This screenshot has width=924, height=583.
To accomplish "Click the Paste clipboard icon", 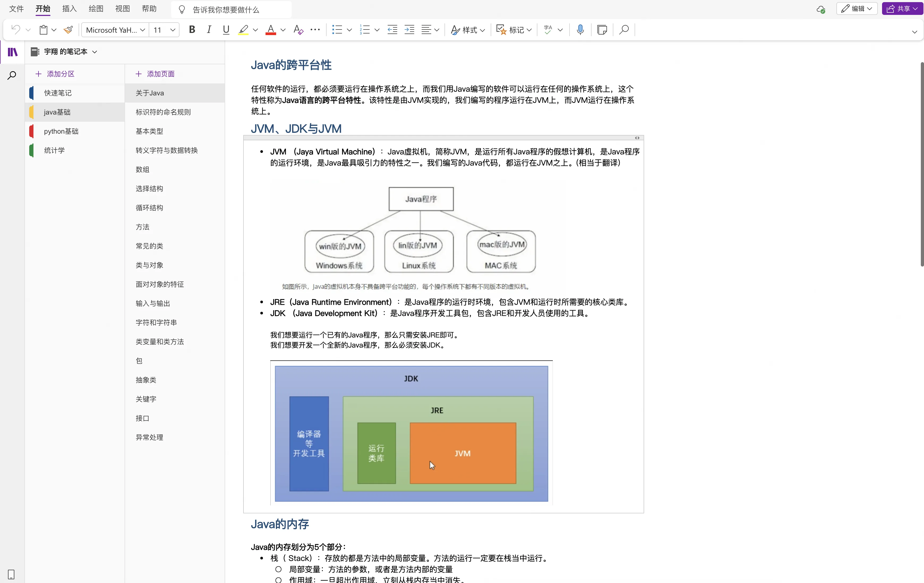I will (43, 29).
